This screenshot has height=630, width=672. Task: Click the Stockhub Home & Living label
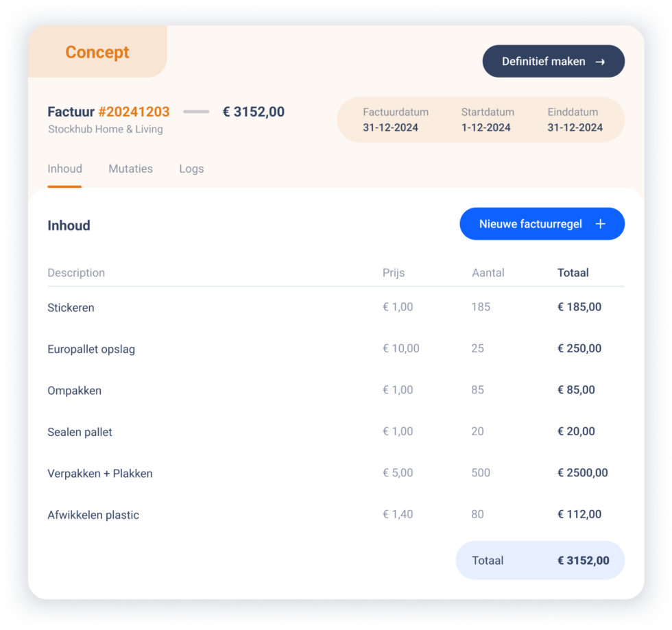tap(105, 129)
